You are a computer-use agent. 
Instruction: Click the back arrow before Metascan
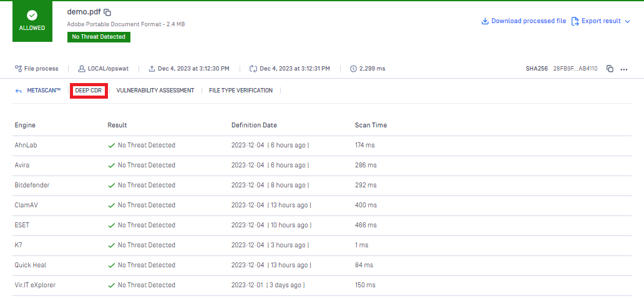pyautogui.click(x=18, y=91)
